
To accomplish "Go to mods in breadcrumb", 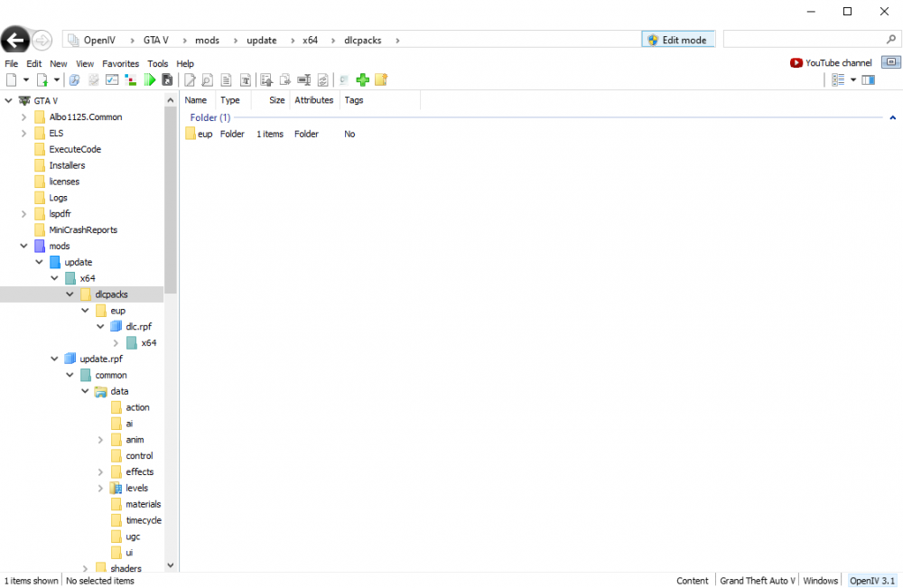I will click(x=208, y=41).
